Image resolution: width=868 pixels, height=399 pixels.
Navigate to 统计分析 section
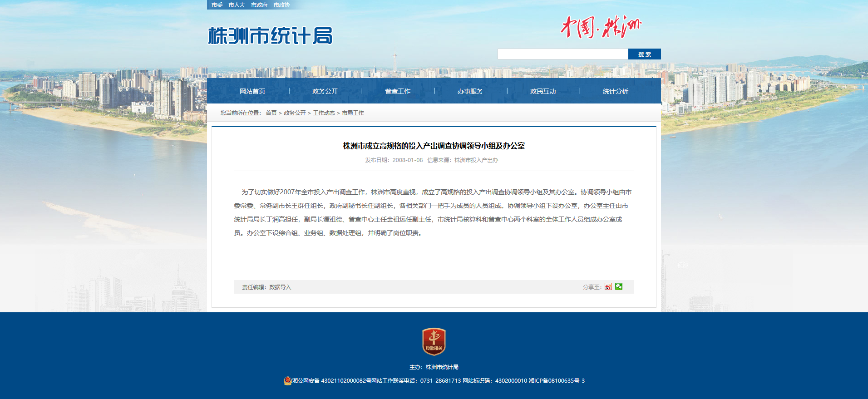point(616,91)
